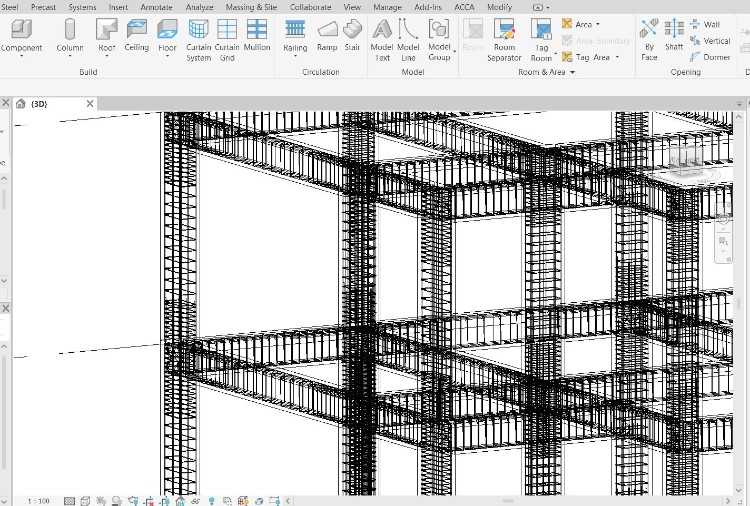Image resolution: width=750 pixels, height=506 pixels.
Task: Toggle Reveal Hidden Elements lightbulb
Action: tap(211, 501)
